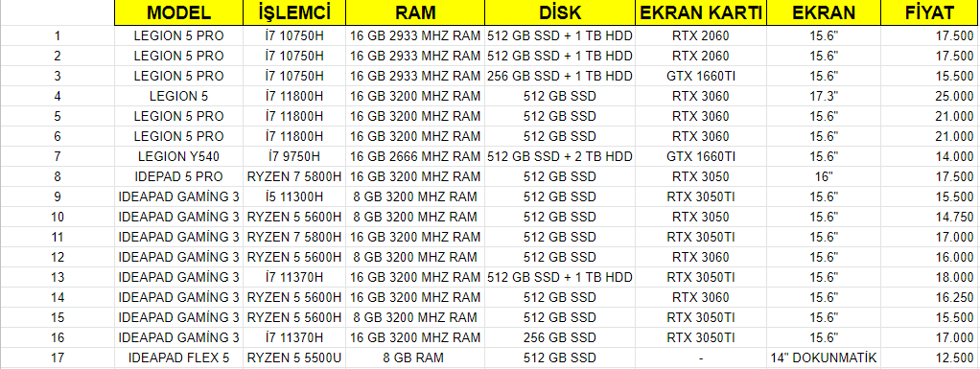Click the İ7 9750H processor cell
The image size is (980, 369).
click(294, 156)
